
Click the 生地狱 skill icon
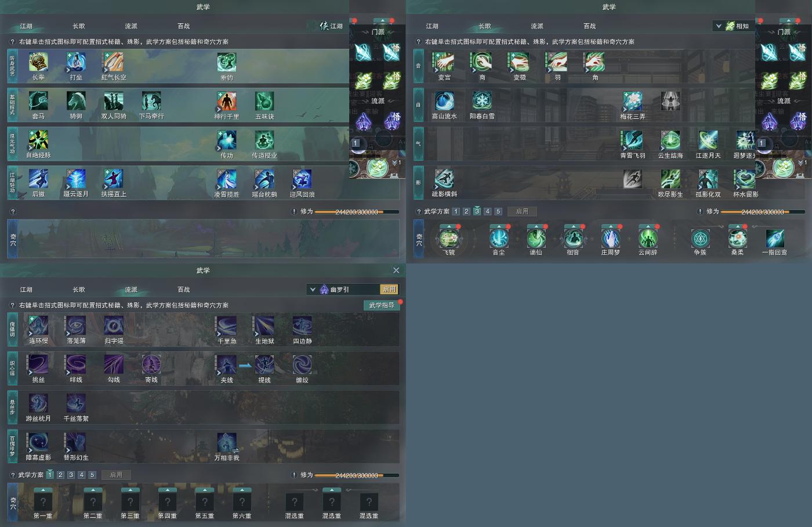pyautogui.click(x=264, y=326)
